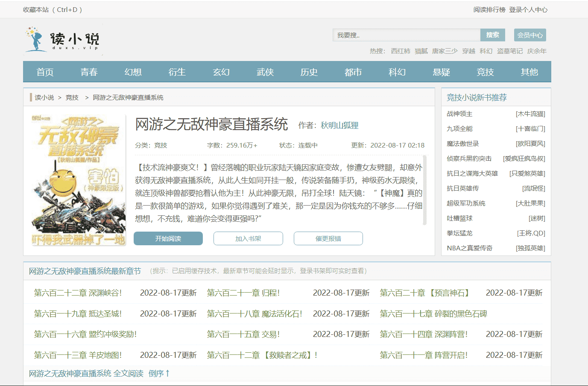Open chapter 第六百二十二章 深渊峡谷

78,293
